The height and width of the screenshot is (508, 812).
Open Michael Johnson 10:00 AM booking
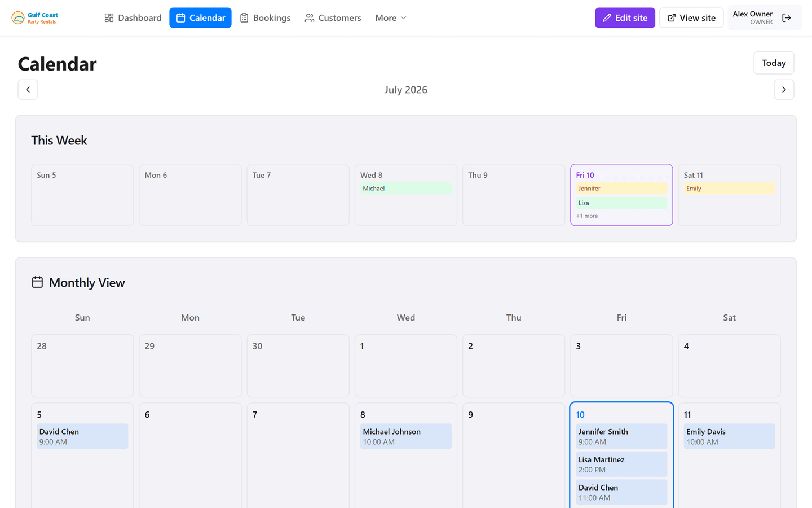coord(406,436)
